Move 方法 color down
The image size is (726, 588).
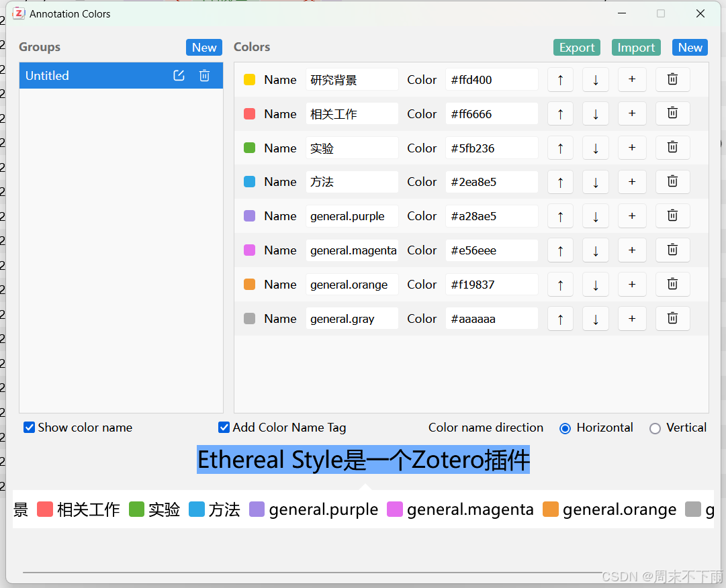pyautogui.click(x=596, y=182)
